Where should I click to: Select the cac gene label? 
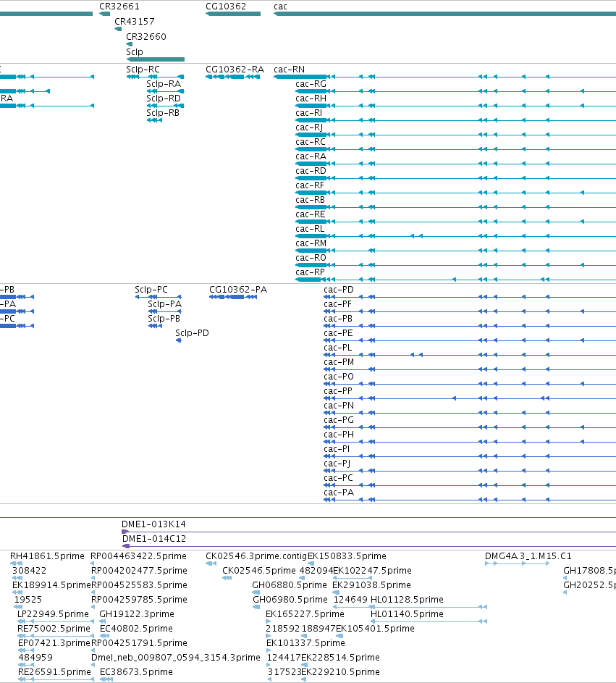280,7
